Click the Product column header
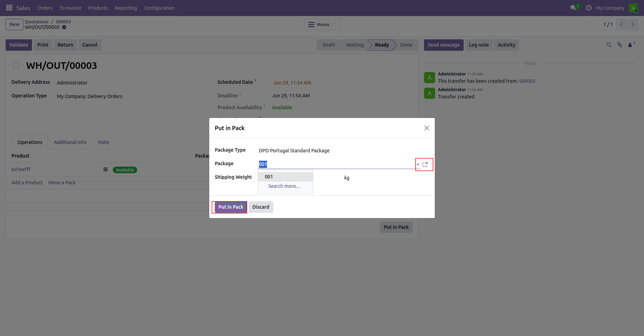The image size is (644, 336). [20, 156]
